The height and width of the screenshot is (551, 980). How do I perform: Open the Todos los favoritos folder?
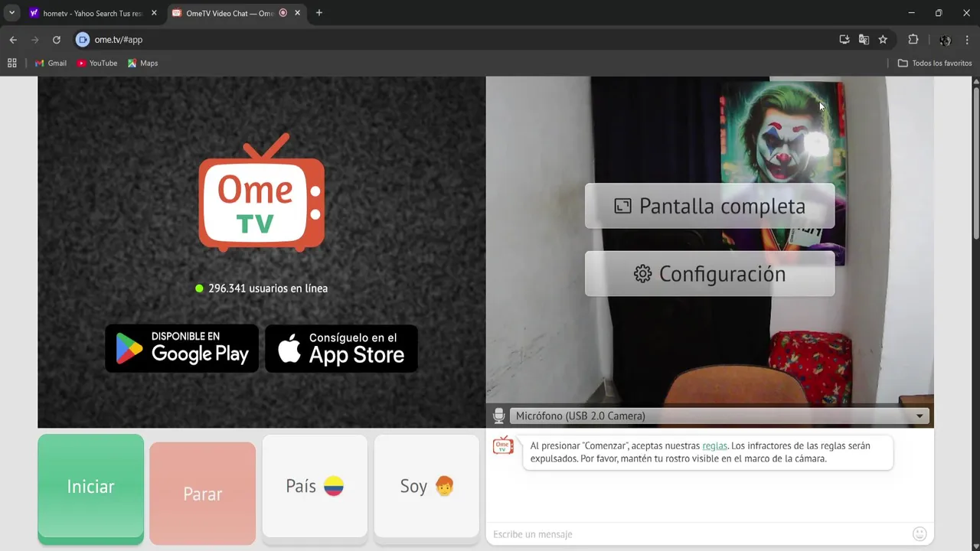coord(935,64)
